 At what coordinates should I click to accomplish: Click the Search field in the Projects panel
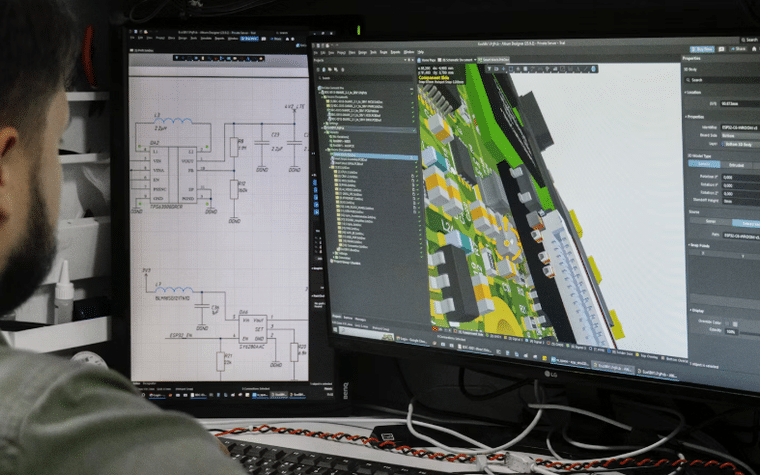[365, 78]
